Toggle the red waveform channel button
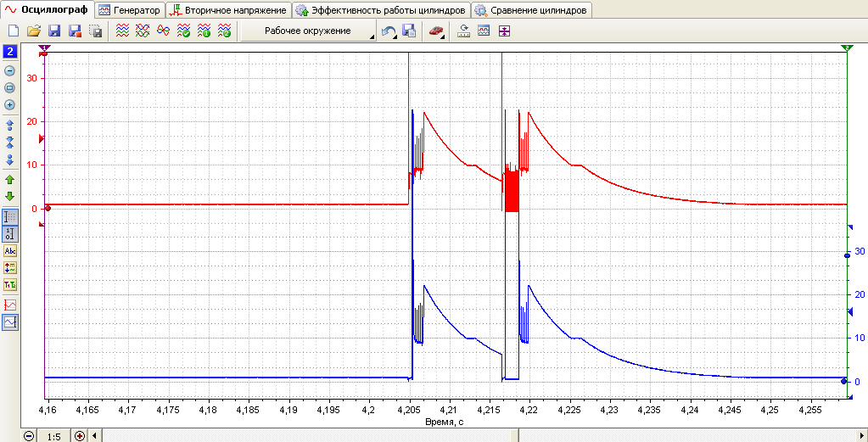Image resolution: width=868 pixels, height=442 pixels. 10,305
